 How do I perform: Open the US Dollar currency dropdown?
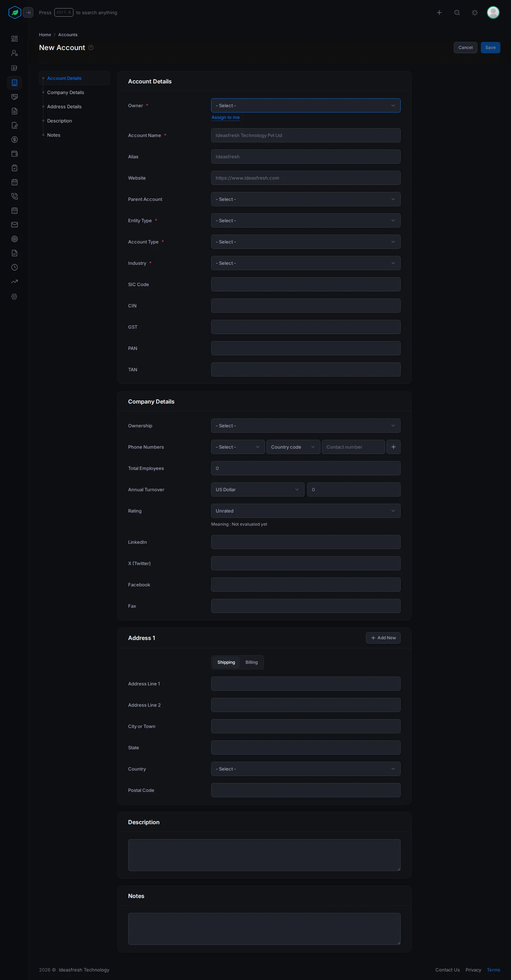pos(257,489)
